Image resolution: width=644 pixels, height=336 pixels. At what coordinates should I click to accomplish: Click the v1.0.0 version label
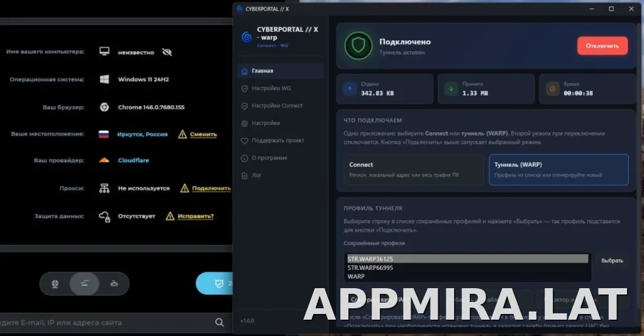(x=247, y=320)
